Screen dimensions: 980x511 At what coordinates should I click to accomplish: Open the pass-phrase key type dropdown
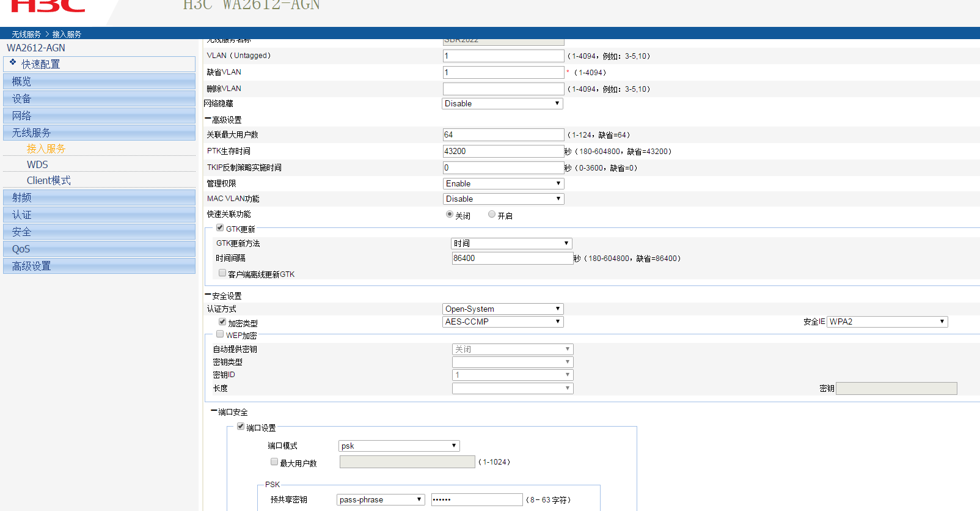(381, 499)
